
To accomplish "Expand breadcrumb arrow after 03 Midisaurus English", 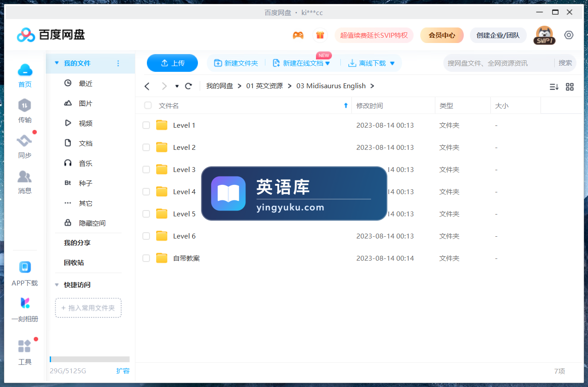I will click(372, 86).
